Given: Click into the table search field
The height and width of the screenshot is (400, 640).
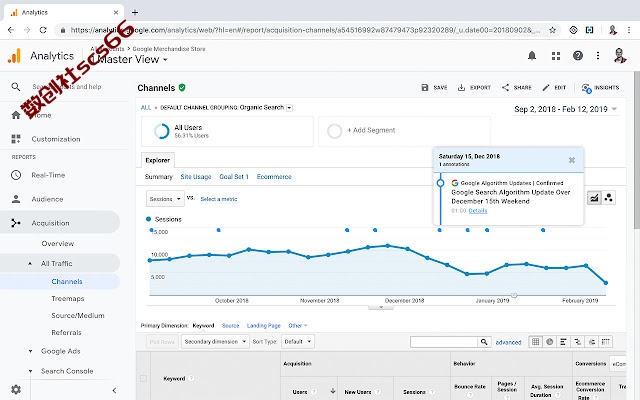Looking at the screenshot, I should point(444,342).
